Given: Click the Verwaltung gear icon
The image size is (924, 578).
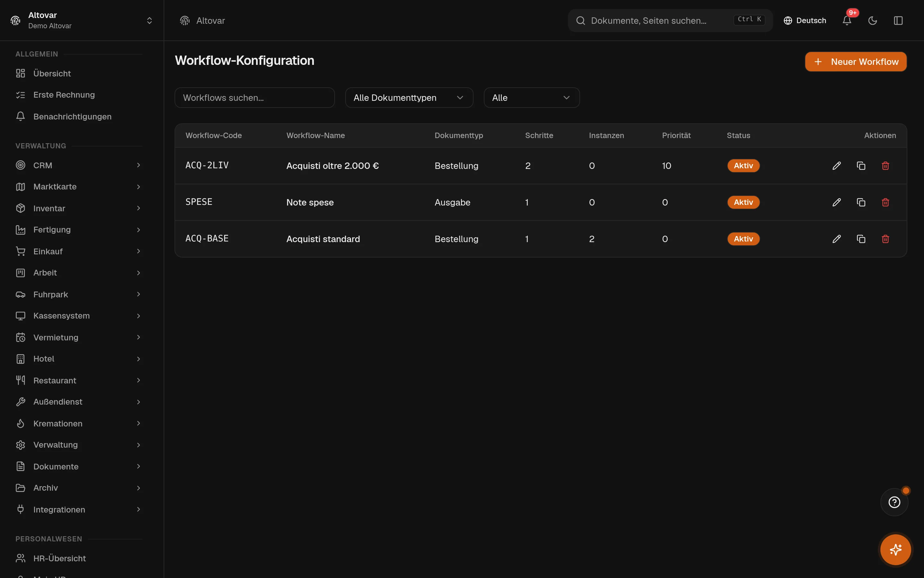Looking at the screenshot, I should coord(21,445).
